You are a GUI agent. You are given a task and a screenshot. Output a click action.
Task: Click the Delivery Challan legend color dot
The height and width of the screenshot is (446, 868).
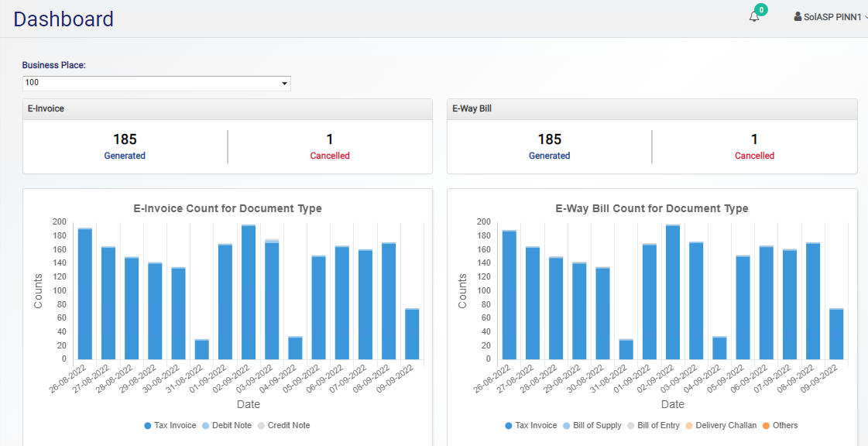tap(689, 425)
